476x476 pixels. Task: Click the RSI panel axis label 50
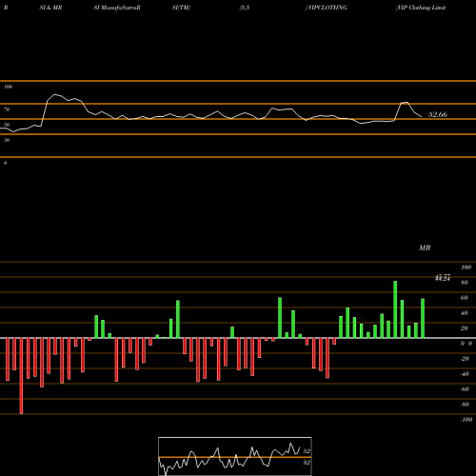coord(7,125)
